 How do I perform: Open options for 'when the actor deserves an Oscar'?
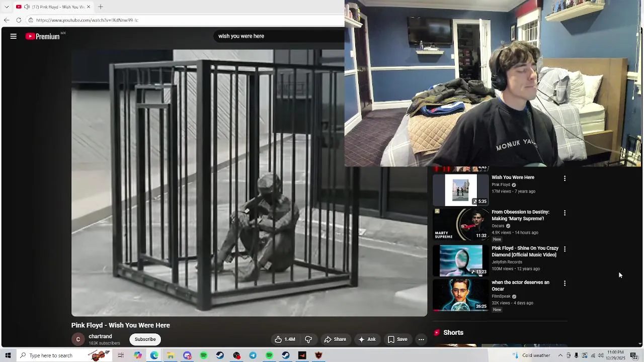point(565,284)
